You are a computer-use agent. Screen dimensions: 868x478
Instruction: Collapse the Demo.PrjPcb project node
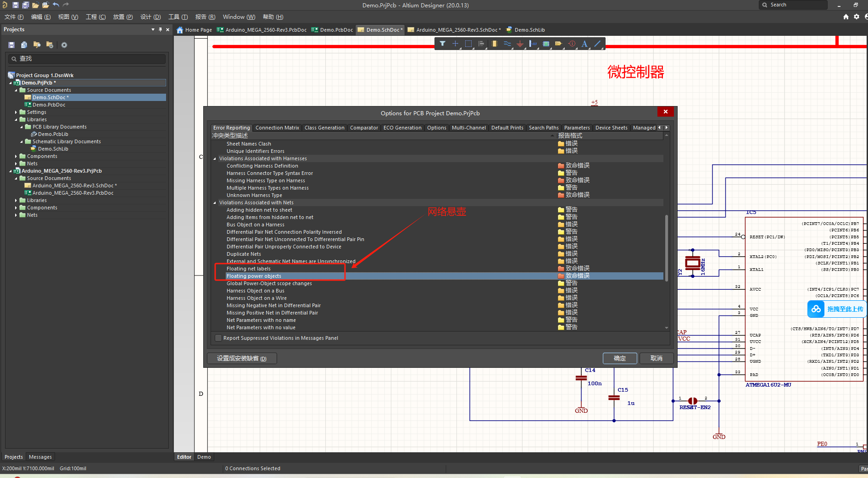[11, 83]
